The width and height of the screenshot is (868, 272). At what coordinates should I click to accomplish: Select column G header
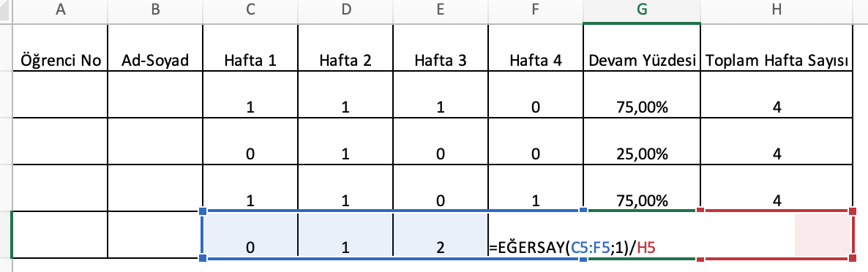(x=642, y=11)
